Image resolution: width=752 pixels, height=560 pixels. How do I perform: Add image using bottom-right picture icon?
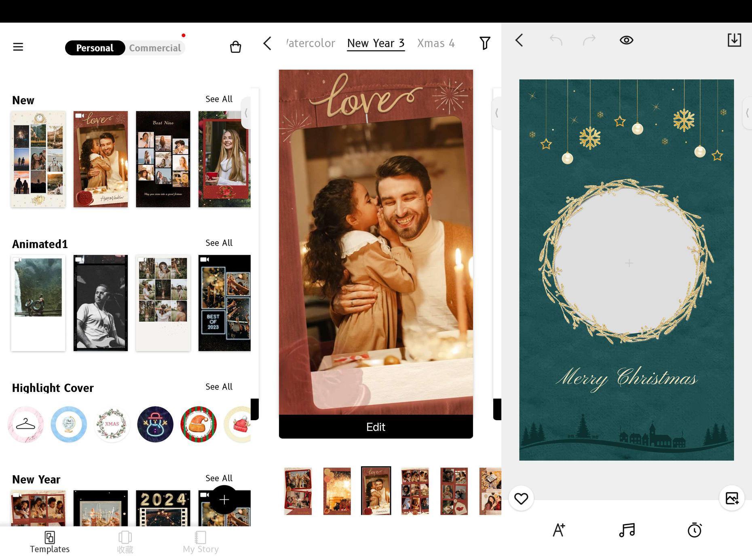click(731, 498)
